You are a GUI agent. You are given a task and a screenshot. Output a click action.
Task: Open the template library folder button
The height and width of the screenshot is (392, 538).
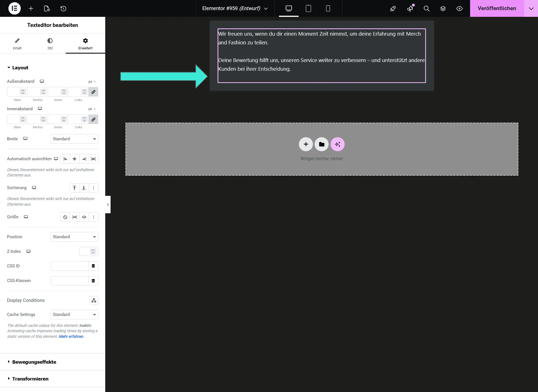(x=321, y=144)
